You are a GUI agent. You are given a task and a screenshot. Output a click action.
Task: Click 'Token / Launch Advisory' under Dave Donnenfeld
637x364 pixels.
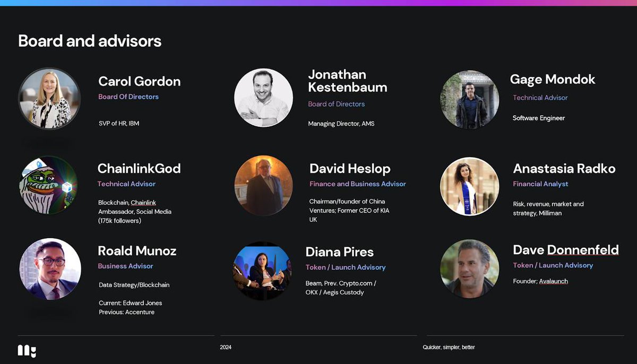click(x=553, y=265)
